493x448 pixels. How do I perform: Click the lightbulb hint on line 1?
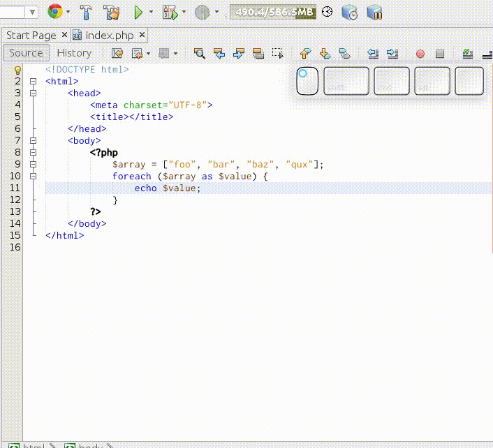(x=17, y=70)
